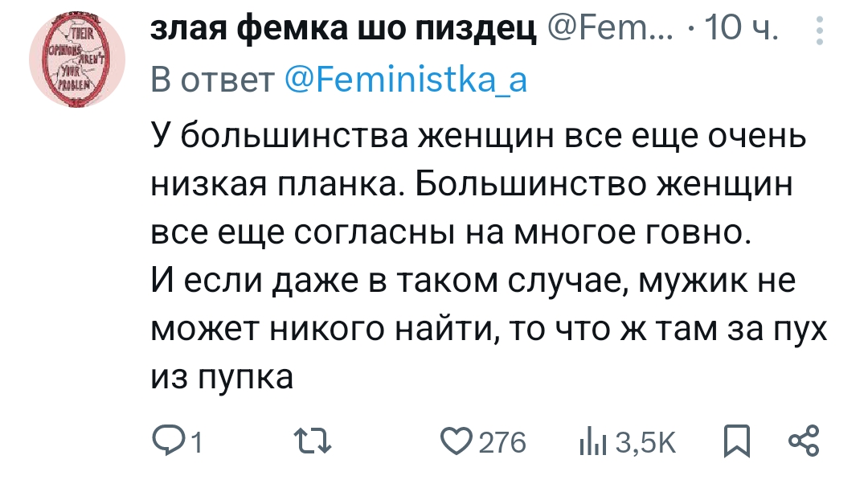View analytics bar chart icon
868x484 pixels.
click(593, 443)
